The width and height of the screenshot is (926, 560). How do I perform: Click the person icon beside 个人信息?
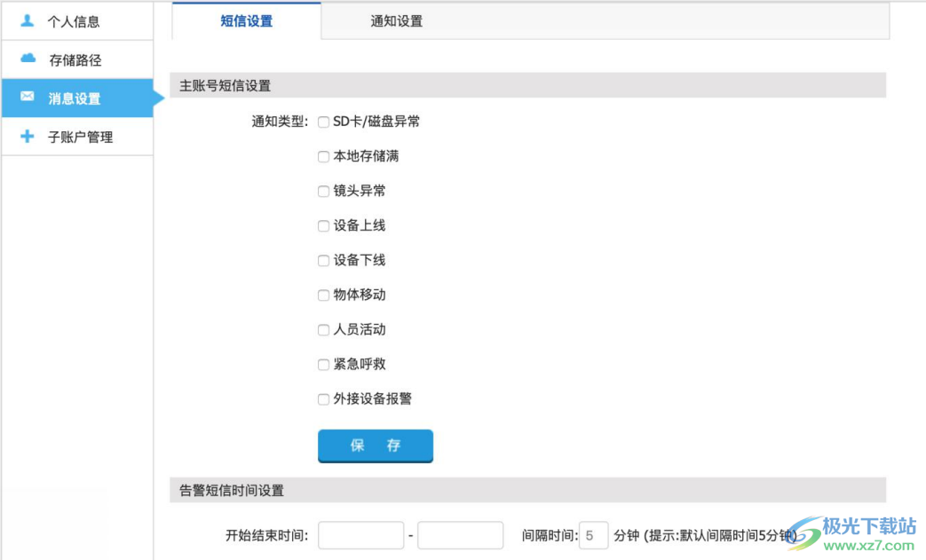[27, 21]
